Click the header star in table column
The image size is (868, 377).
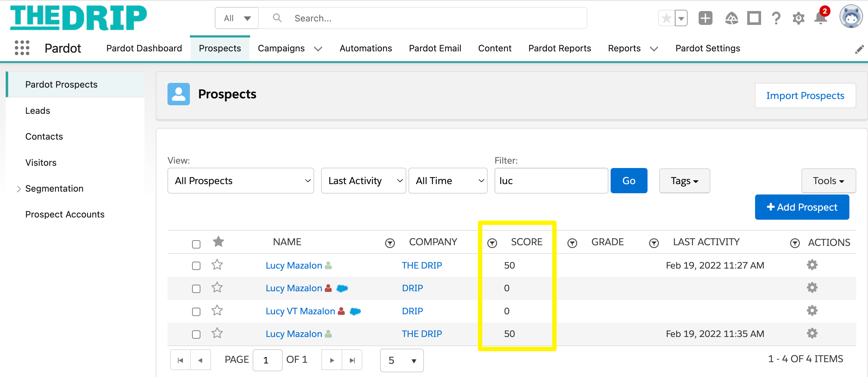click(218, 241)
